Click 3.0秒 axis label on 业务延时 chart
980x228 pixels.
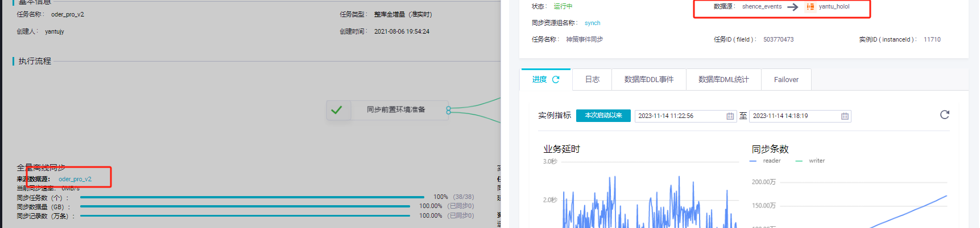click(550, 162)
